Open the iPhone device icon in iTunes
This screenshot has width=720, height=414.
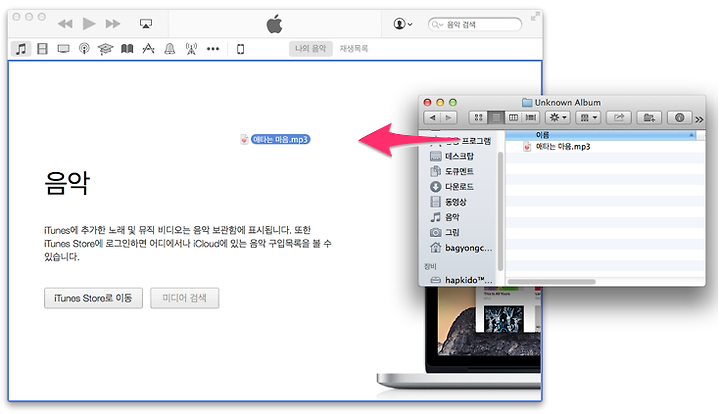[x=240, y=49]
